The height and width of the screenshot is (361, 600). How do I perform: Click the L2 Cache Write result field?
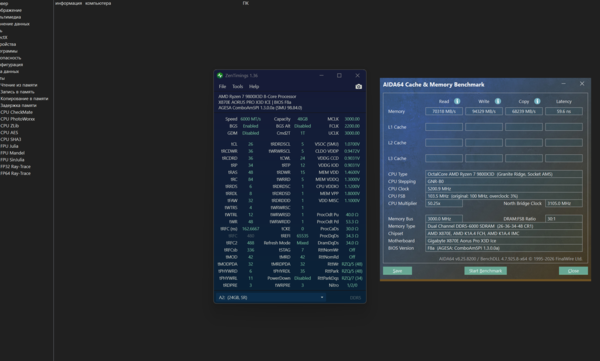point(484,143)
